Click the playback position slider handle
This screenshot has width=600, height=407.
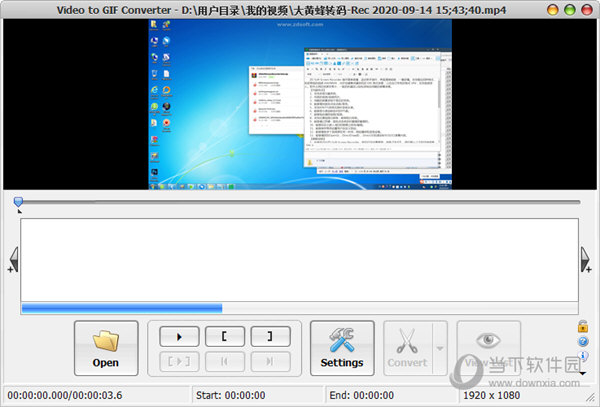point(18,202)
